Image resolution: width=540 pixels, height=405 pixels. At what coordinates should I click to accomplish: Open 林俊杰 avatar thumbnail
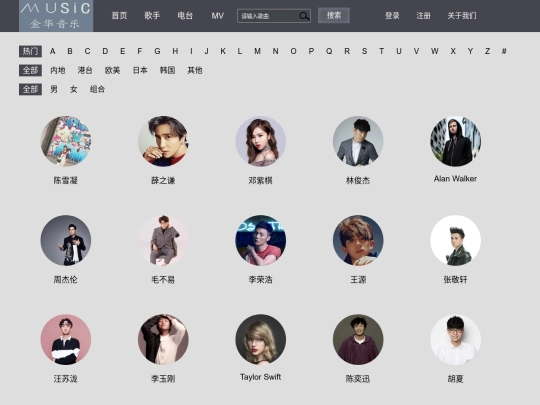[x=358, y=141]
